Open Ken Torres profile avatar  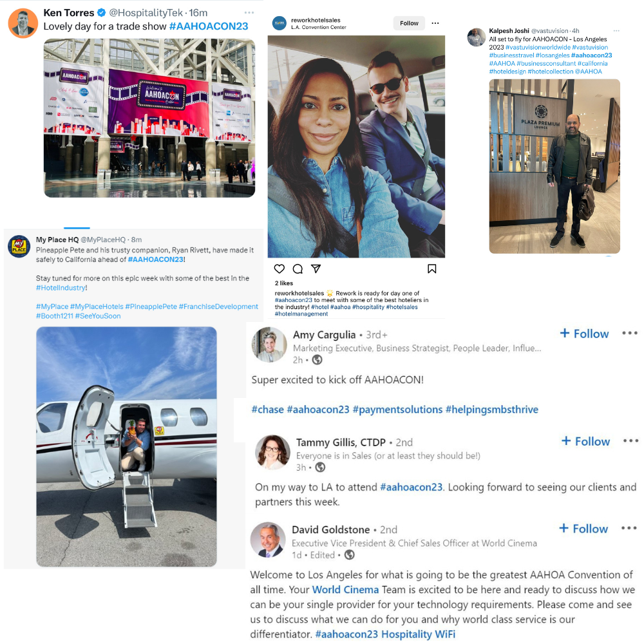[x=23, y=23]
